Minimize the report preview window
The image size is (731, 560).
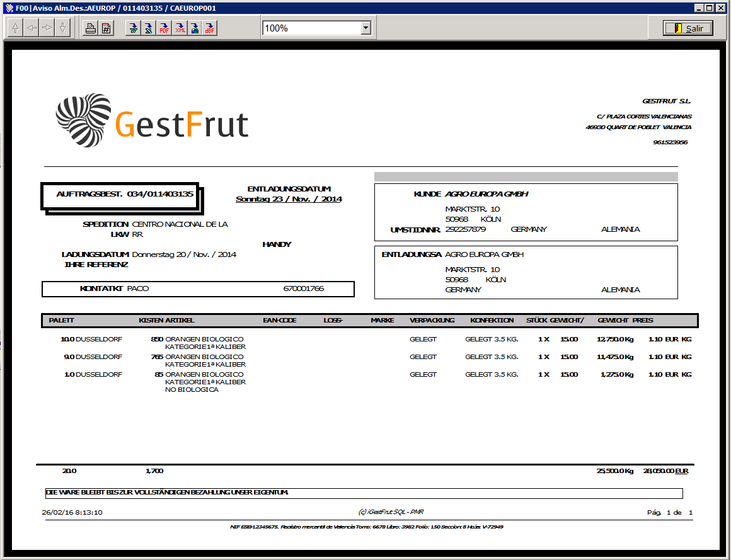699,8
